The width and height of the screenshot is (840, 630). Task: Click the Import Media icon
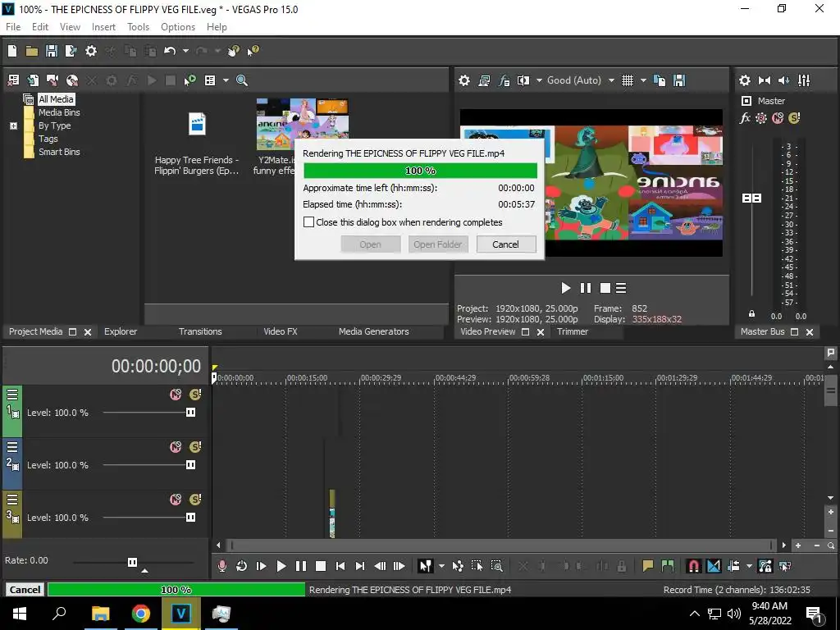33,80
